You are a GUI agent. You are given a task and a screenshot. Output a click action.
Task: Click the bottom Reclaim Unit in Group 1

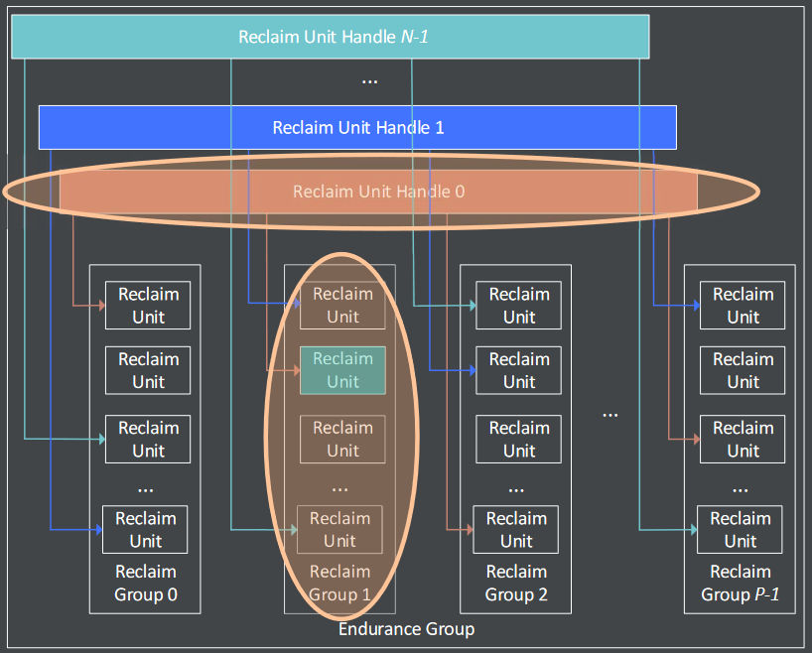(339, 530)
